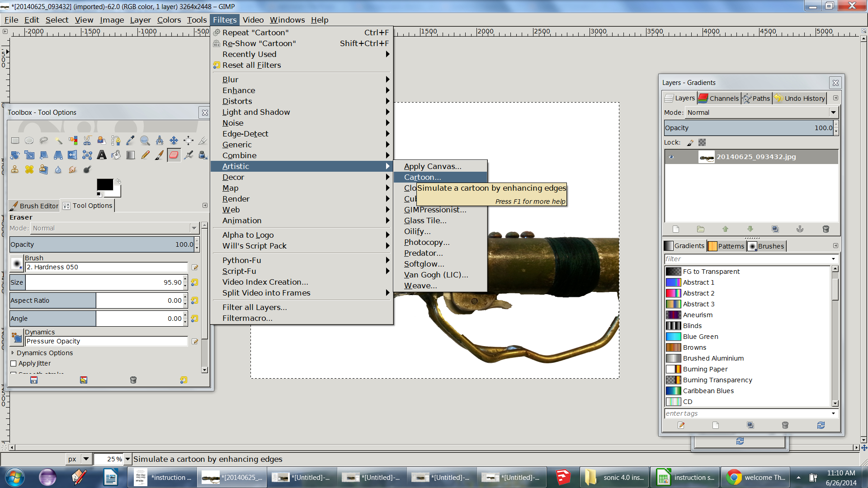Anchor the floating layer with the anchor icon
The height and width of the screenshot is (488, 868).
tap(800, 229)
